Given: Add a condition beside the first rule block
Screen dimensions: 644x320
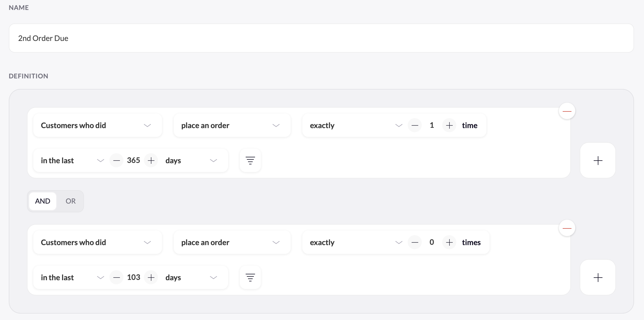Looking at the screenshot, I should tap(598, 160).
